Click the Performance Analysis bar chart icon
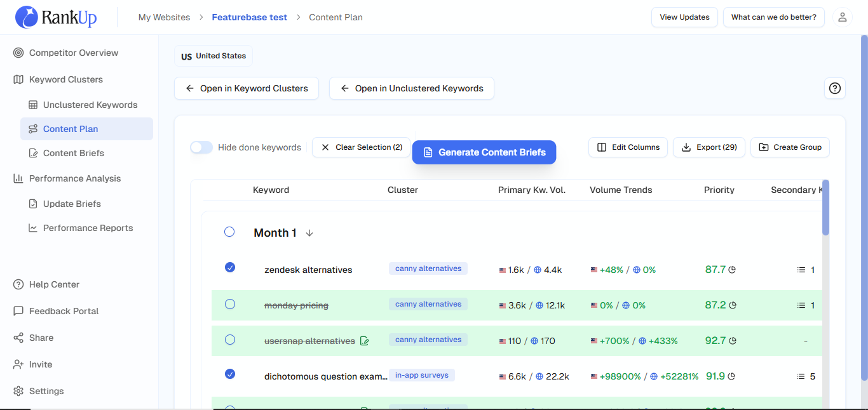868x410 pixels. click(18, 178)
